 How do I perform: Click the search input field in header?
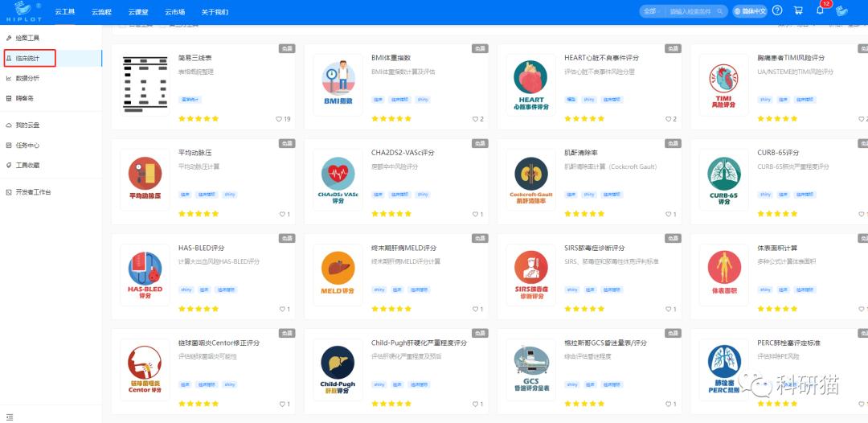tap(693, 11)
